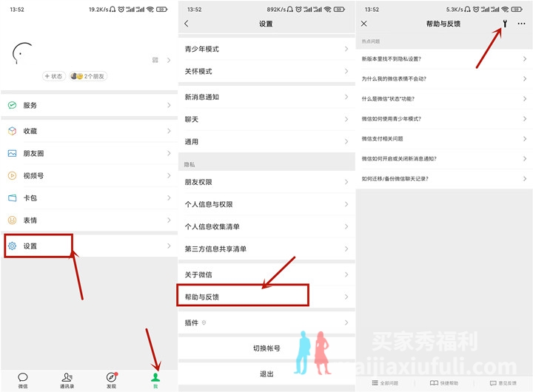Open 插件 plugins row
This screenshot has height=392, width=533.
(266, 322)
